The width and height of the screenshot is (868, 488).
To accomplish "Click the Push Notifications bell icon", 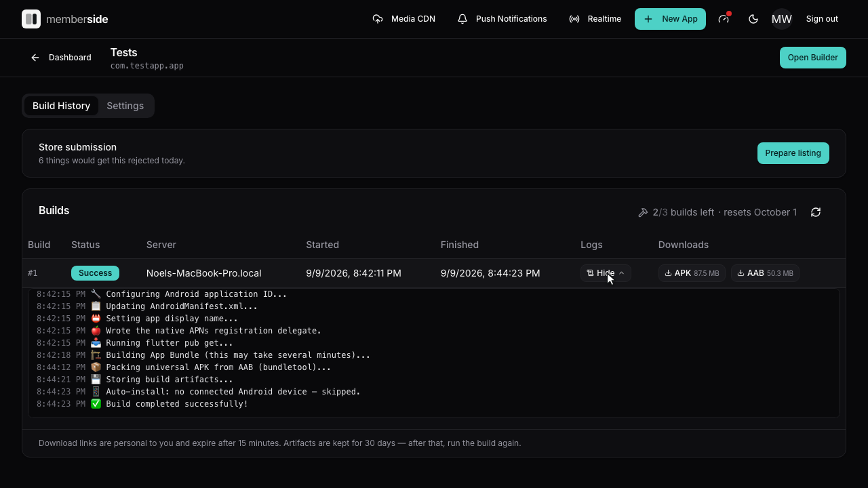I will pos(462,19).
